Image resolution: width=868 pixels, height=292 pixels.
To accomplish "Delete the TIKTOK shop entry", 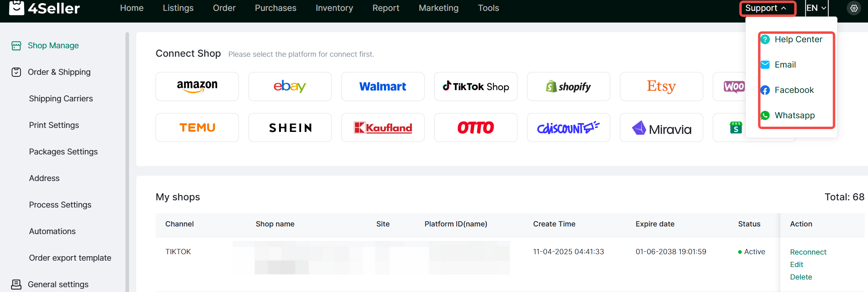I will pyautogui.click(x=801, y=277).
